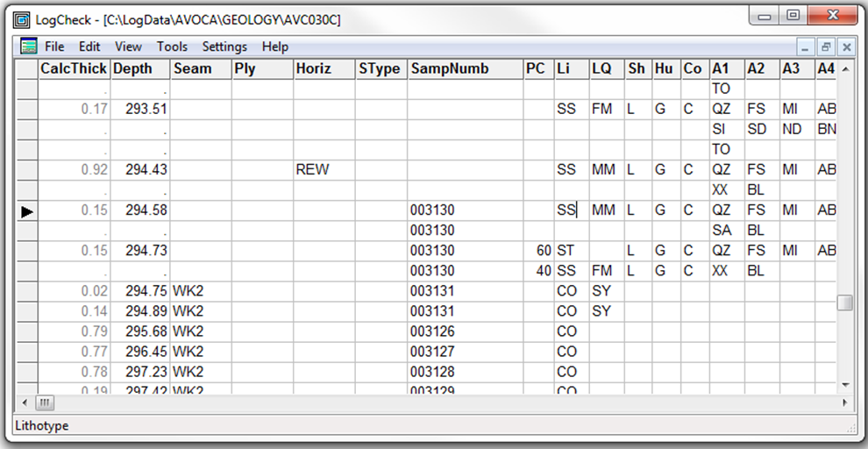Click the vertical scrollbar thumb

[844, 303]
